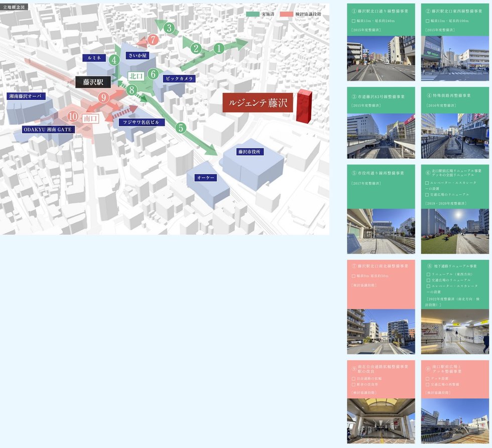Screen dimensions: 492x448
Task: Open the photo under card 1 藤沢駅北口通り線整備事業
Action: pos(381,58)
